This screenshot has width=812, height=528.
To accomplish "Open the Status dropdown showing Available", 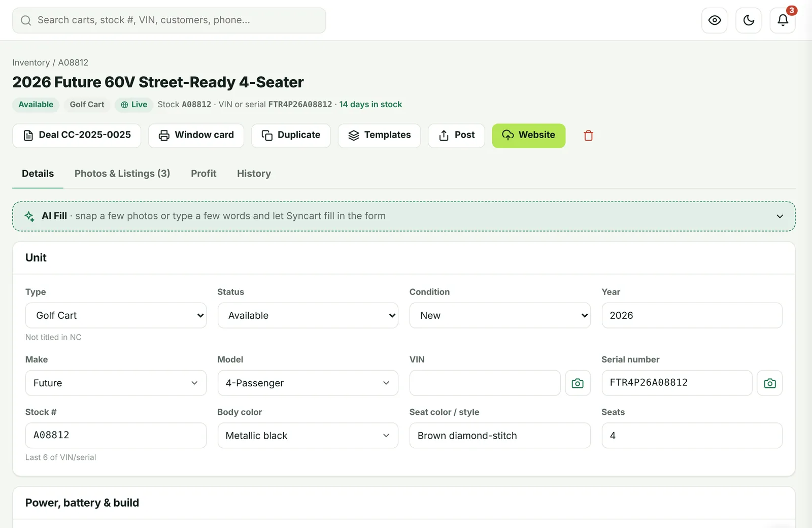I will [308, 316].
